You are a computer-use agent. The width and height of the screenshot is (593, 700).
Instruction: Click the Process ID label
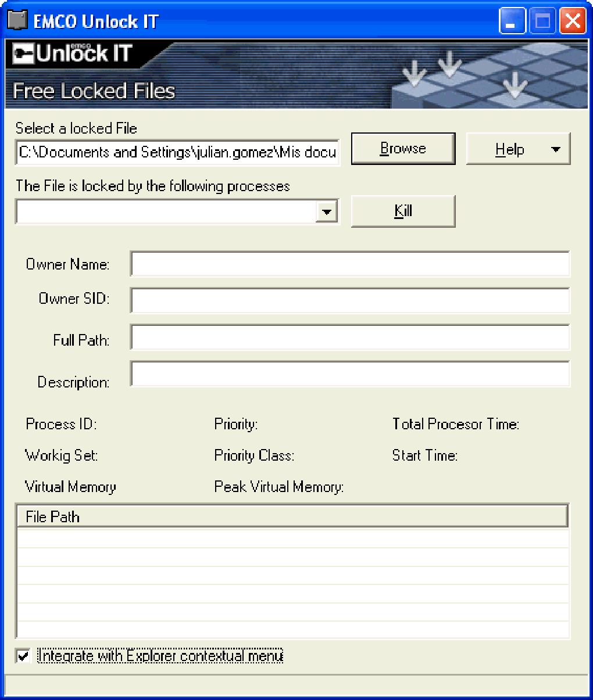tap(61, 424)
